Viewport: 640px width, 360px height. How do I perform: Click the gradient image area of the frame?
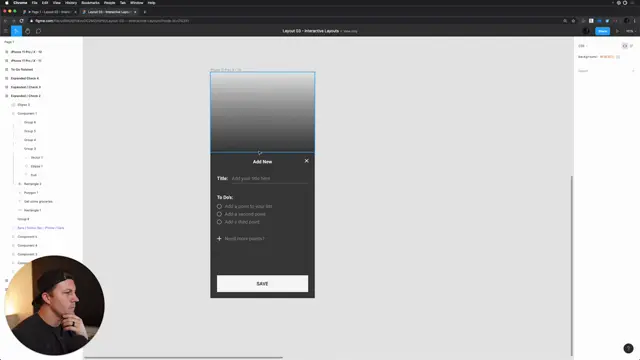(262, 112)
